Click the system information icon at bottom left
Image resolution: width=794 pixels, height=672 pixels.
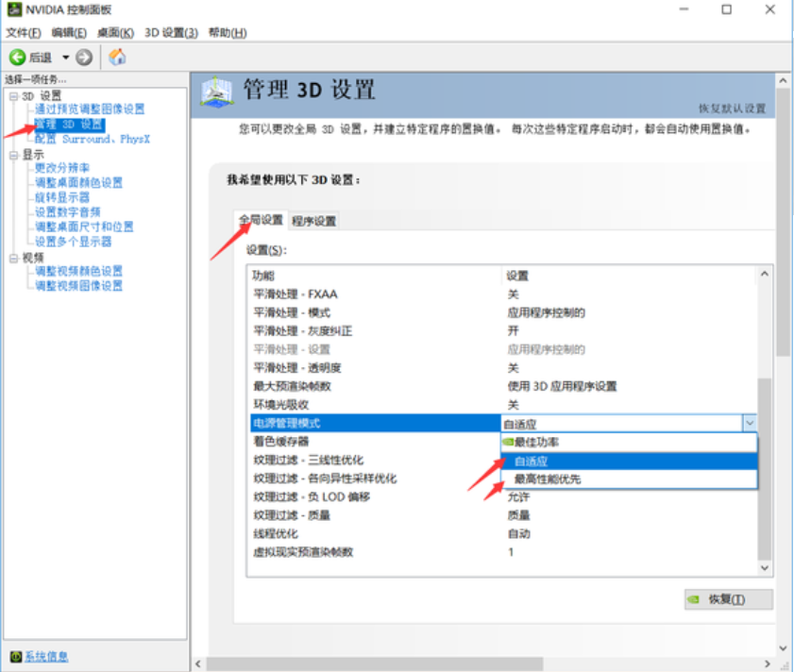[x=15, y=657]
